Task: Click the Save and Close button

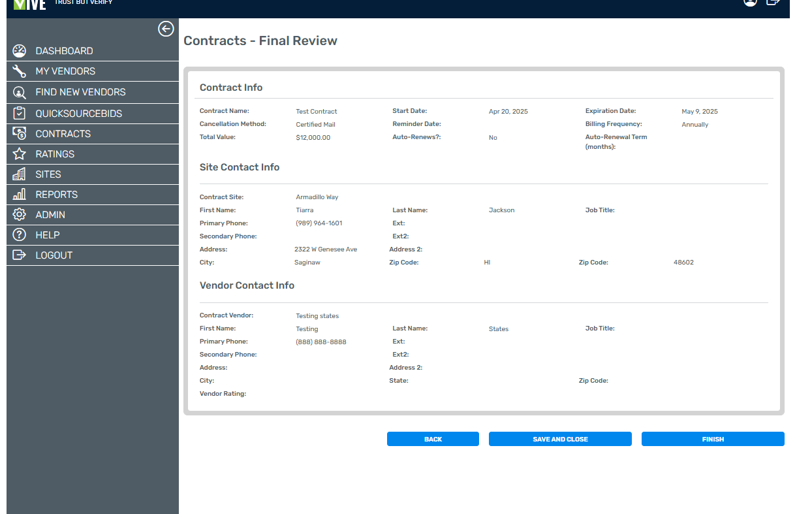Action: [x=560, y=439]
